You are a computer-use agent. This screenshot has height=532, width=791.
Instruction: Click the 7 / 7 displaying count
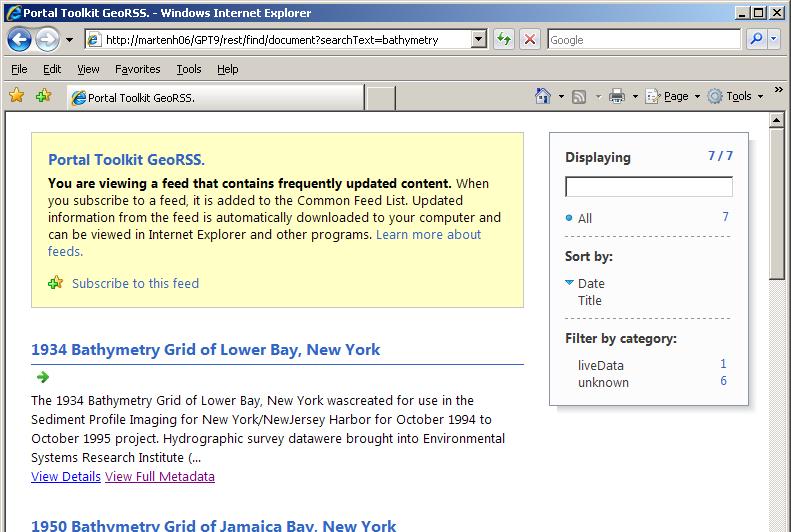(x=720, y=156)
